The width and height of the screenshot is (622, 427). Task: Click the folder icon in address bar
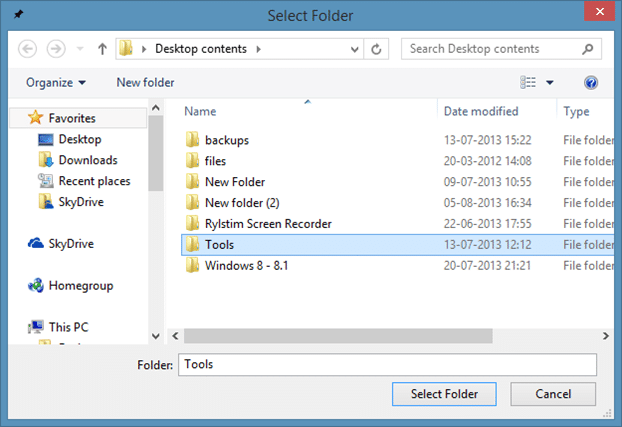point(126,49)
